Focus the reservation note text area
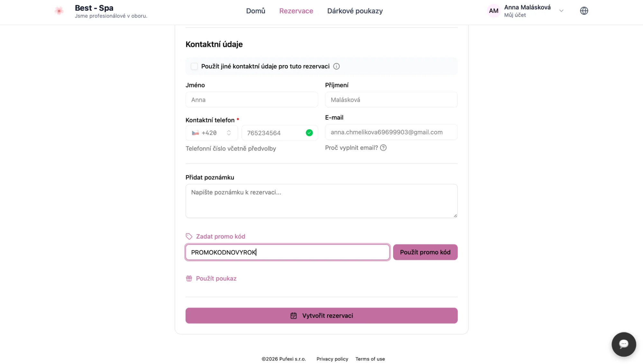The image size is (643, 364). point(321,201)
